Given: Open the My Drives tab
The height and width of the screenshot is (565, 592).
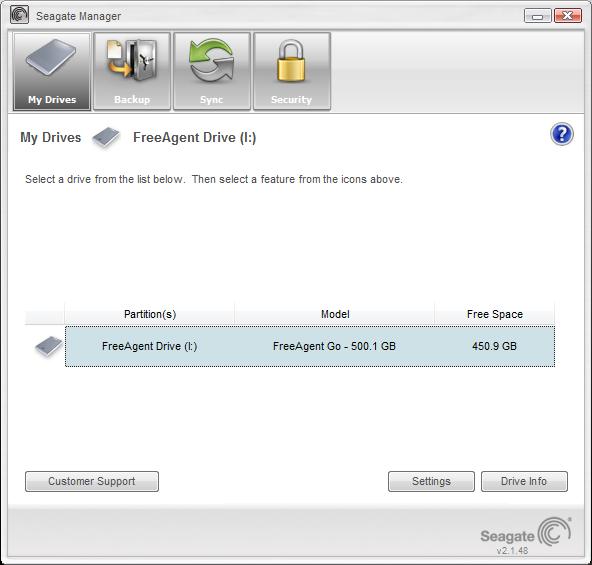Looking at the screenshot, I should pyautogui.click(x=52, y=71).
